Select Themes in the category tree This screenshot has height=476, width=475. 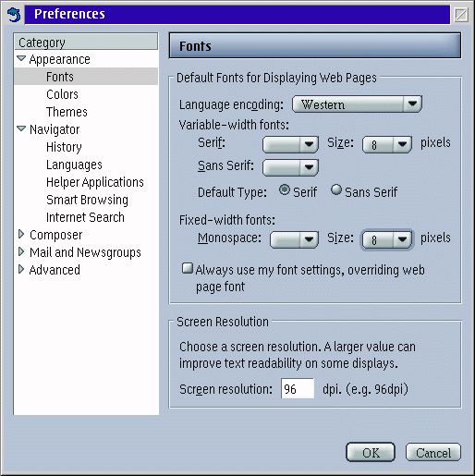(67, 112)
